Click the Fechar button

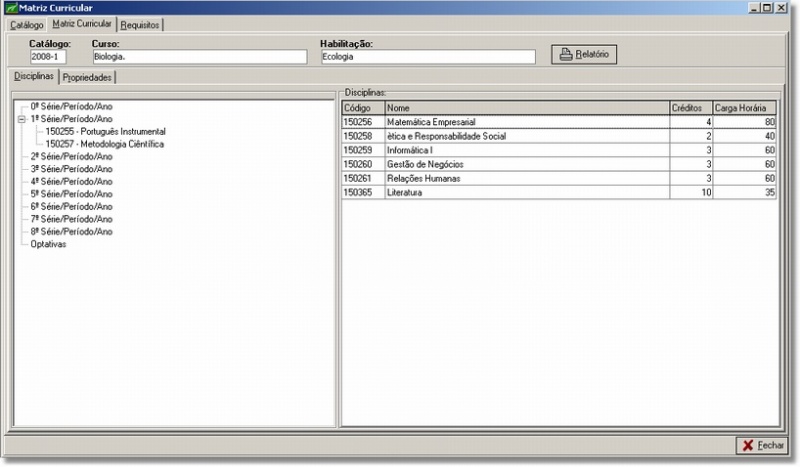coord(762,445)
